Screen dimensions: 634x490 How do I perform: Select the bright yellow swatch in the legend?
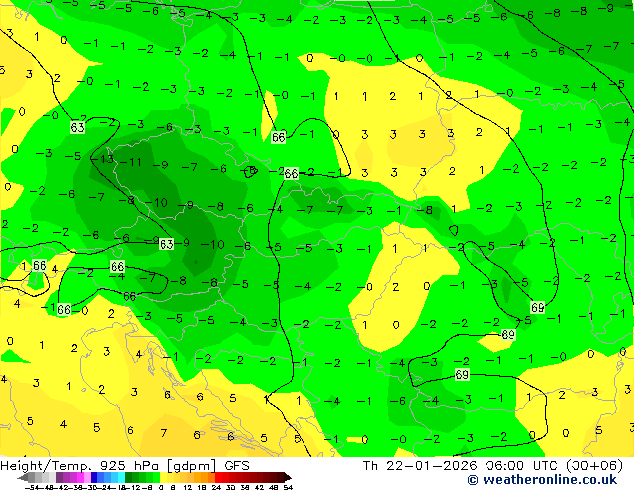click(x=163, y=477)
